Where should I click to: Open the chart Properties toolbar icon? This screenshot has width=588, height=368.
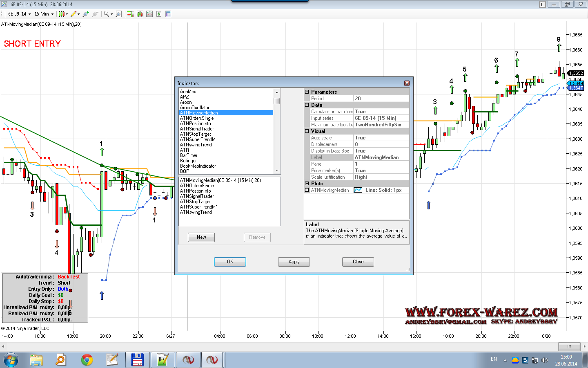click(168, 14)
